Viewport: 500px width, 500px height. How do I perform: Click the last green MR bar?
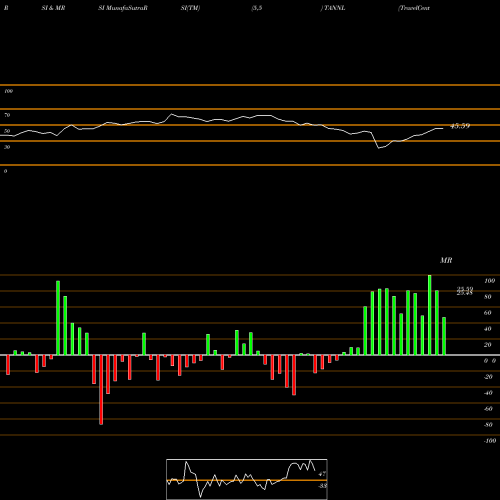click(x=444, y=336)
